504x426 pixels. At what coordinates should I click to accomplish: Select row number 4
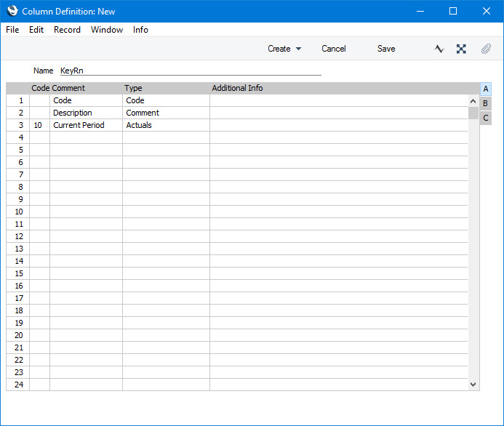pyautogui.click(x=18, y=137)
